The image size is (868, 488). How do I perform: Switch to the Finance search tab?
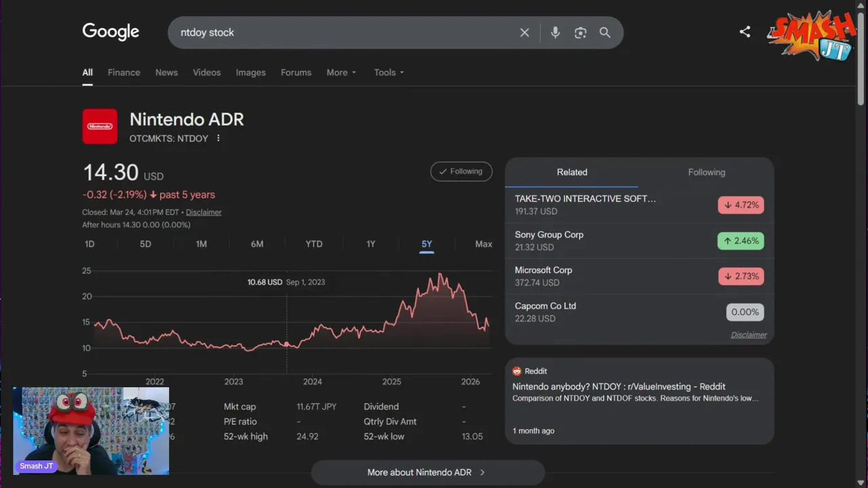(x=124, y=73)
